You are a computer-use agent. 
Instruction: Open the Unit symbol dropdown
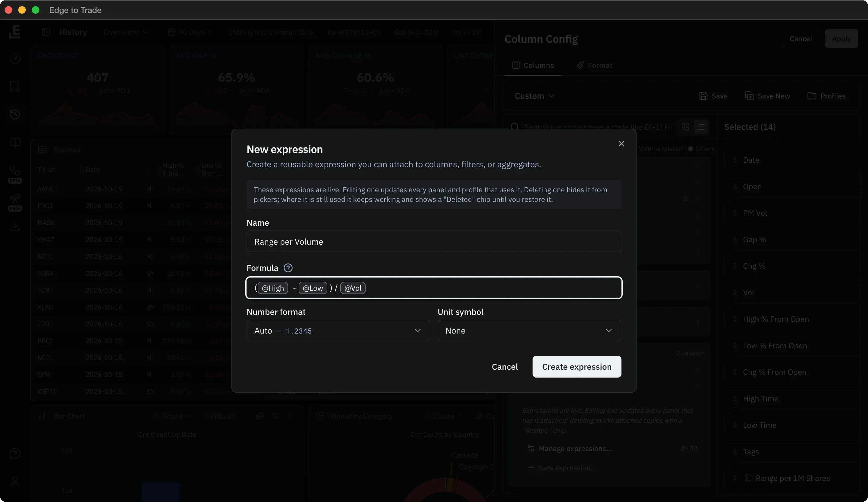tap(529, 331)
